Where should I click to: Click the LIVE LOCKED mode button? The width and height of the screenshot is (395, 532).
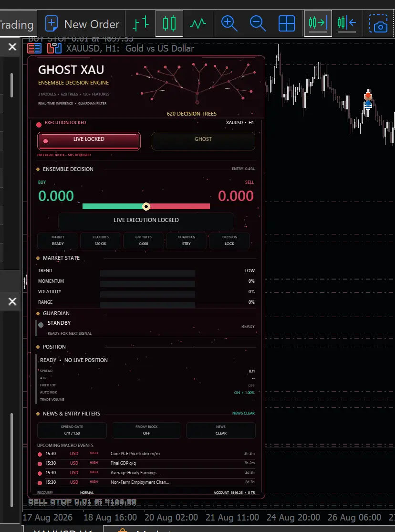(x=89, y=141)
